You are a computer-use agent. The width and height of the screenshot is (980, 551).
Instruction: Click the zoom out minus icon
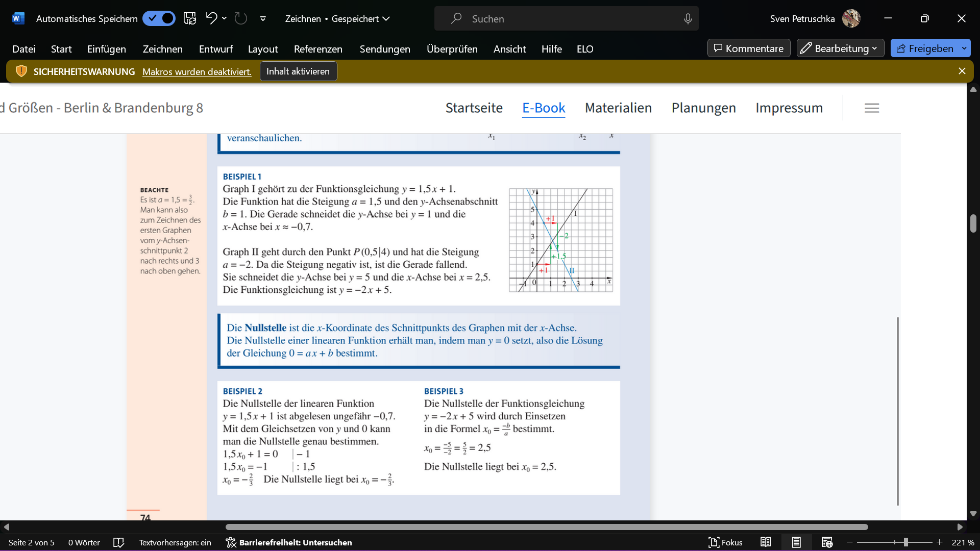click(x=850, y=542)
